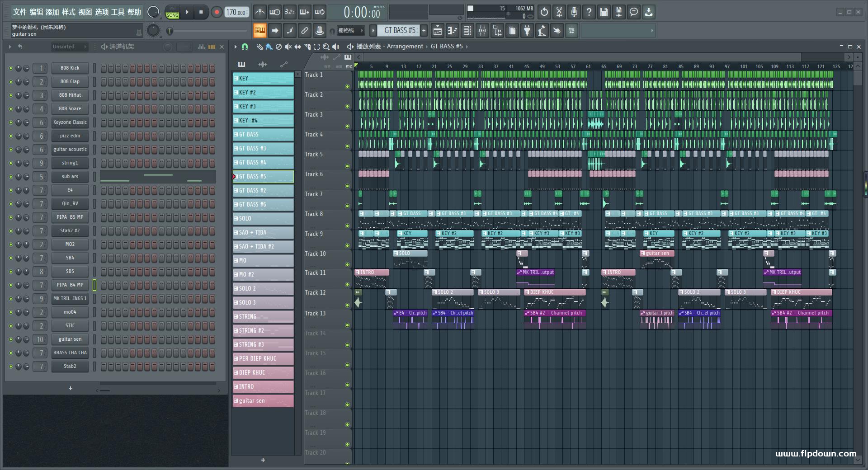
Task: Open the 视图 menu
Action: (x=85, y=12)
